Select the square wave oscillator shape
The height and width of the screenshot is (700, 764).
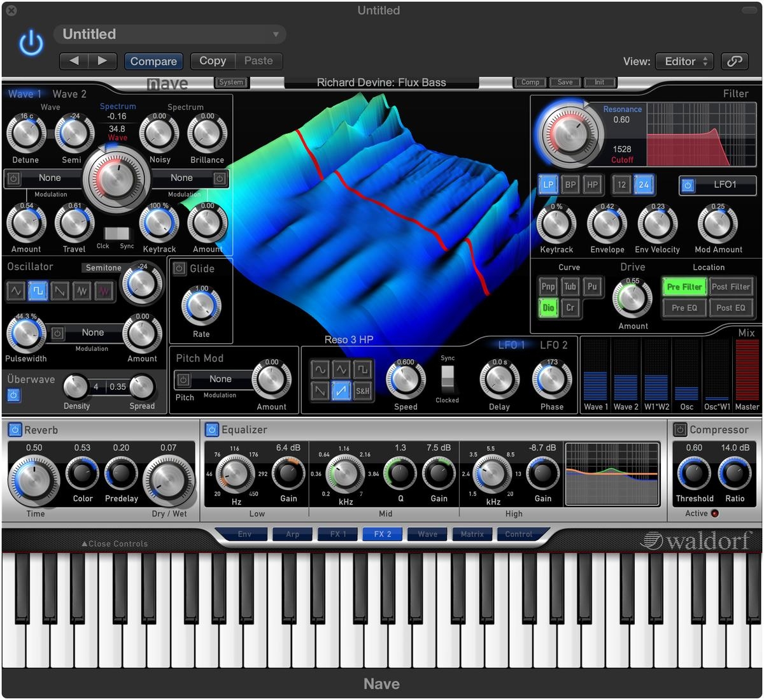(x=38, y=291)
